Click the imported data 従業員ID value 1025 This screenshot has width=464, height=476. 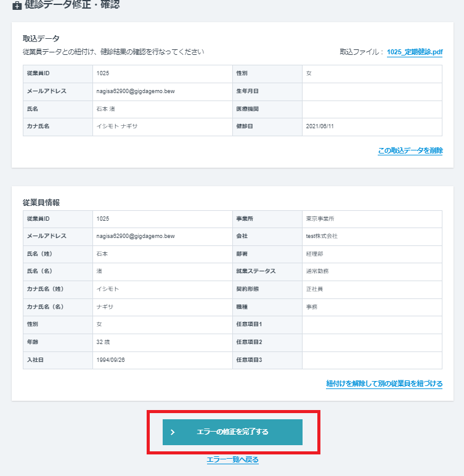pyautogui.click(x=102, y=73)
